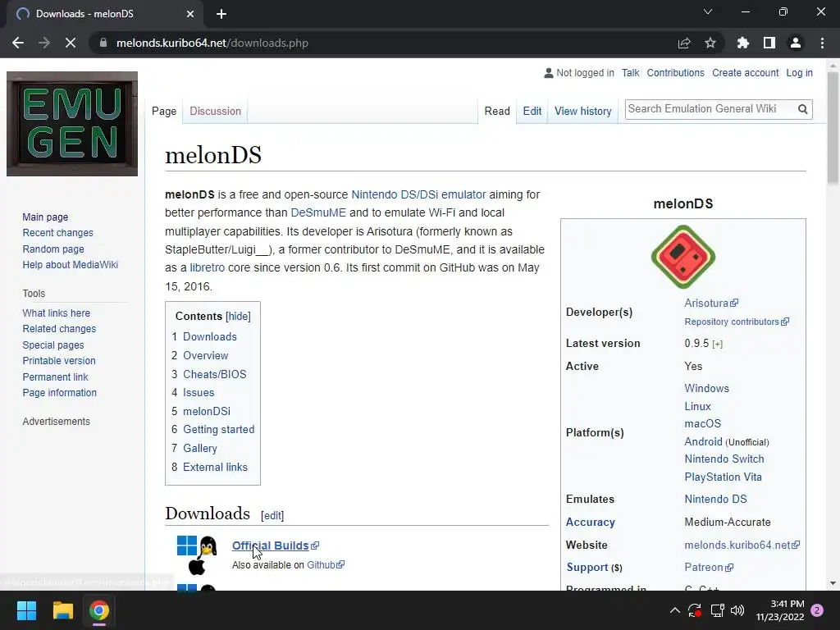Open the Nintendo DS/DSi emulator link
This screenshot has width=840, height=630.
[418, 194]
